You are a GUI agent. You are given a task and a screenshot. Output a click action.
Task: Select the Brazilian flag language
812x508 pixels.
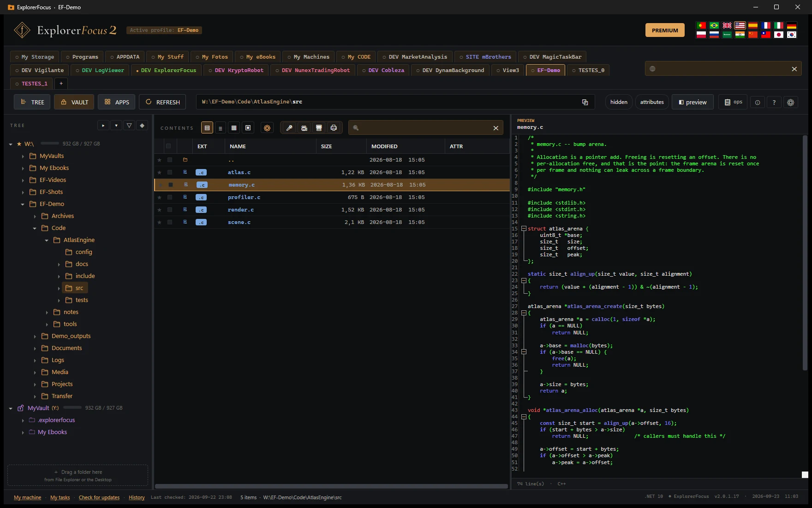click(x=714, y=25)
